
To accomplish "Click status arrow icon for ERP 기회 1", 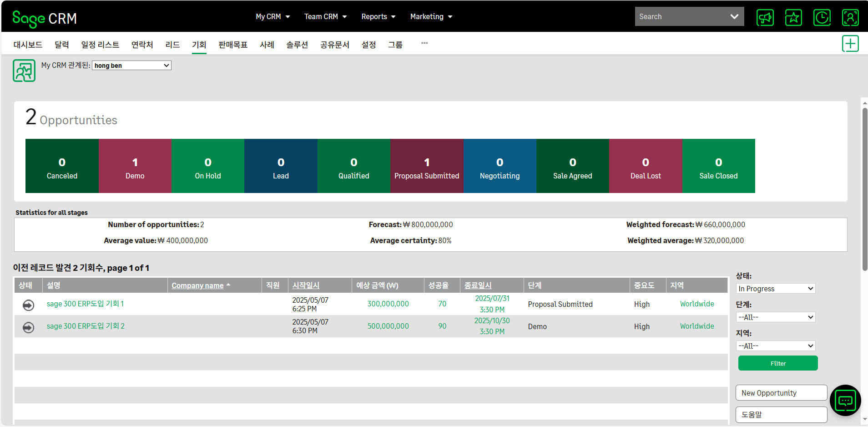I will click(x=28, y=305).
